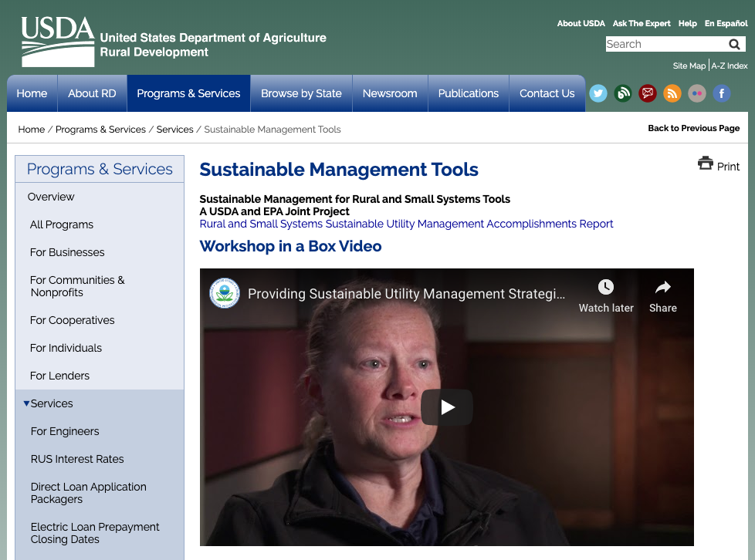The image size is (755, 560).
Task: Select For Businesses in the sidebar
Action: [x=67, y=252]
